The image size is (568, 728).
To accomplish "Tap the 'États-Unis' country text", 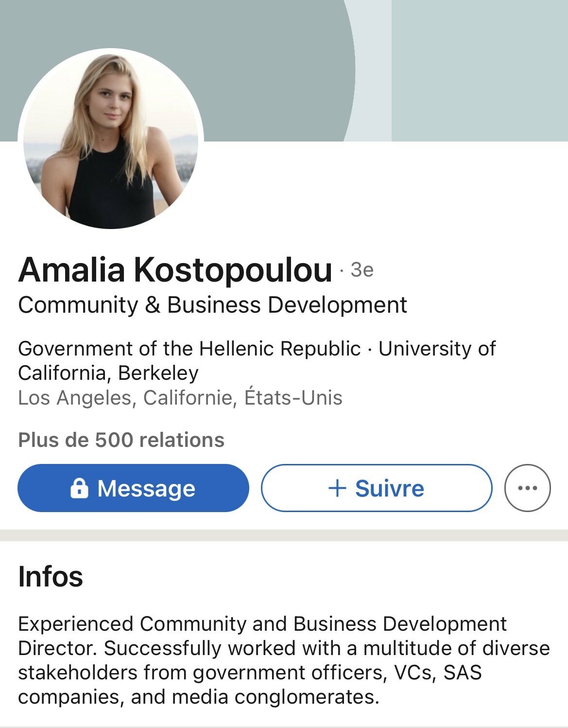I will pyautogui.click(x=293, y=398).
